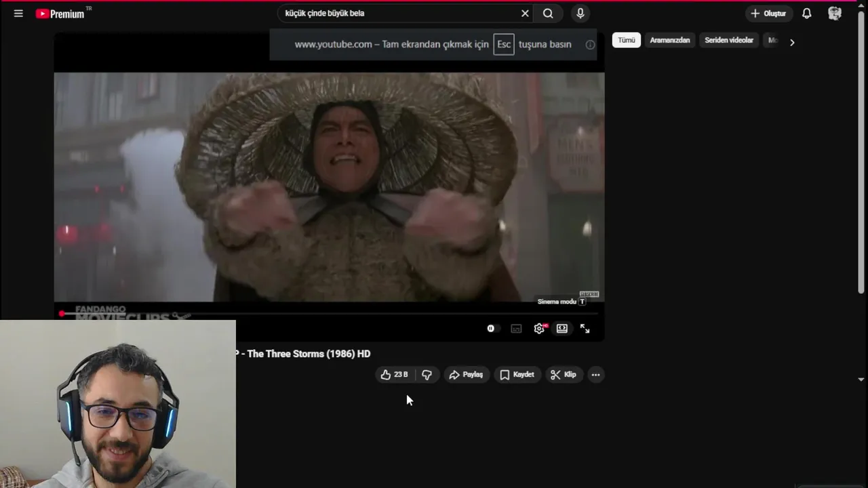
Task: Toggle subtitles in the player
Action: [516, 329]
